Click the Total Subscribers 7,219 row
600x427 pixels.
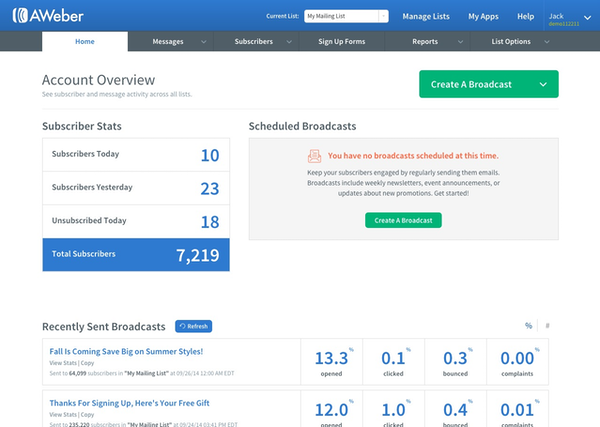[x=136, y=254]
